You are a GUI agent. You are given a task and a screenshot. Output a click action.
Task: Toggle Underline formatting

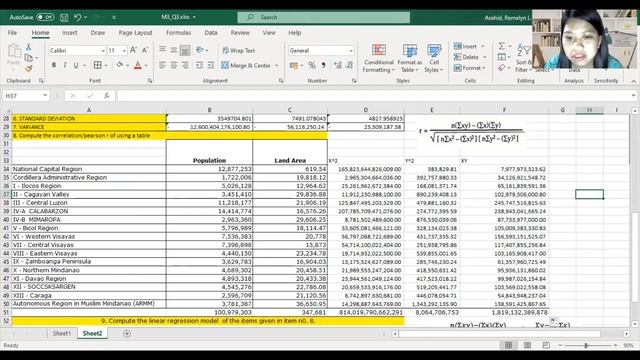[76, 65]
